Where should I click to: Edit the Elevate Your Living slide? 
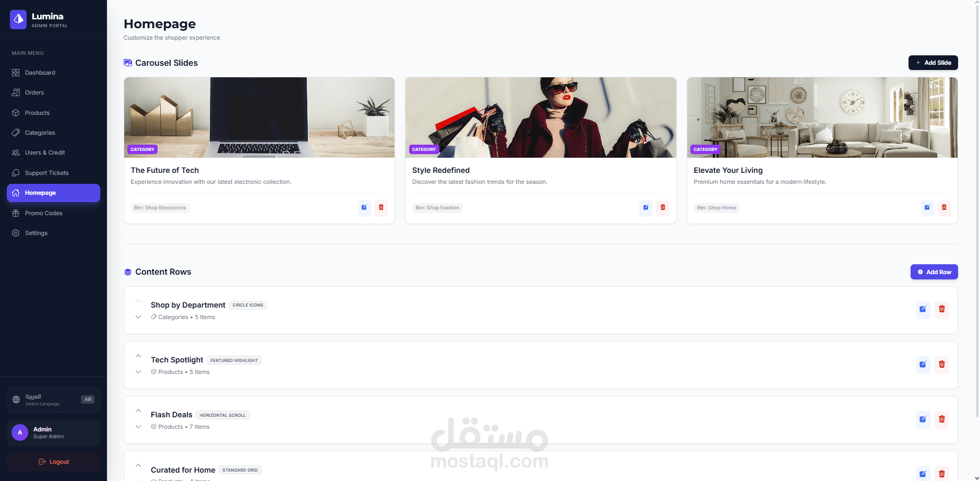click(927, 207)
